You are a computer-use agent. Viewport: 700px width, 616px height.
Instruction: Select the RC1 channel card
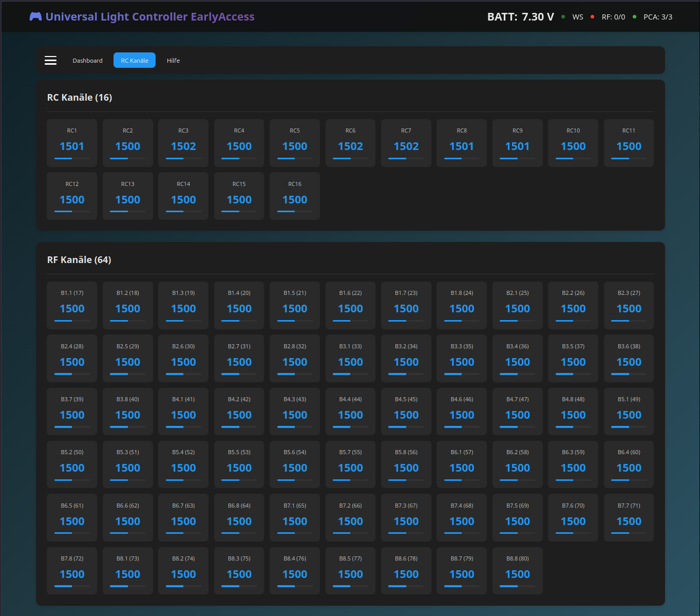click(72, 143)
